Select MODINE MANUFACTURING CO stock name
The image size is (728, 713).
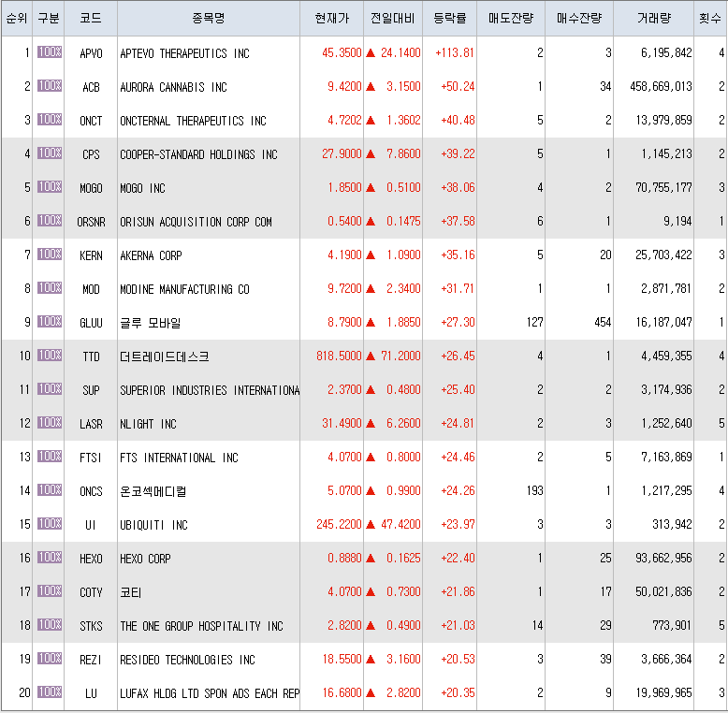(x=184, y=289)
